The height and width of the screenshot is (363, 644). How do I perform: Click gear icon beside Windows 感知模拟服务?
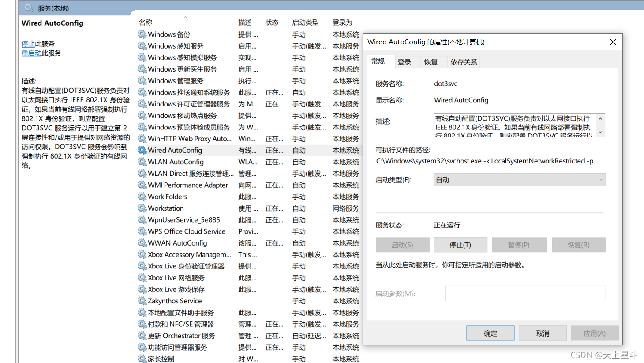tap(142, 57)
